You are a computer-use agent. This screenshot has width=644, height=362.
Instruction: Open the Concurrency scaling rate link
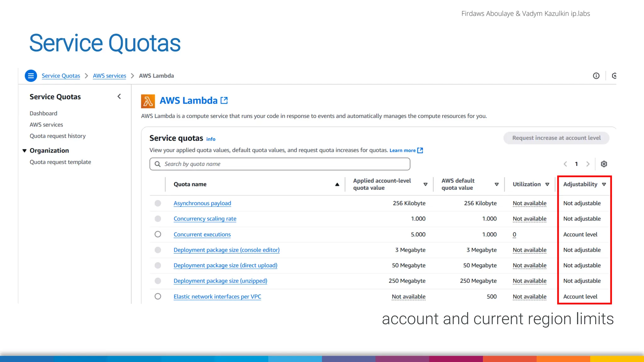pyautogui.click(x=205, y=219)
